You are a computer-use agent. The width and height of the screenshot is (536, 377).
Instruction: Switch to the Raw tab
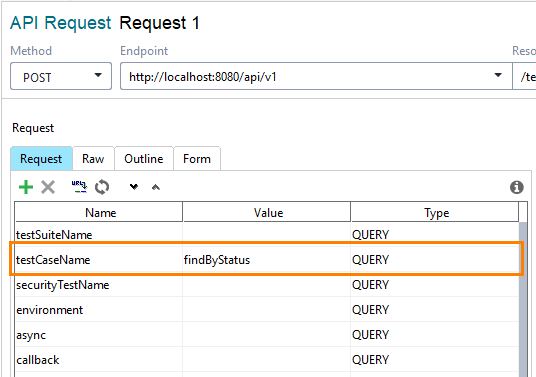[93, 159]
